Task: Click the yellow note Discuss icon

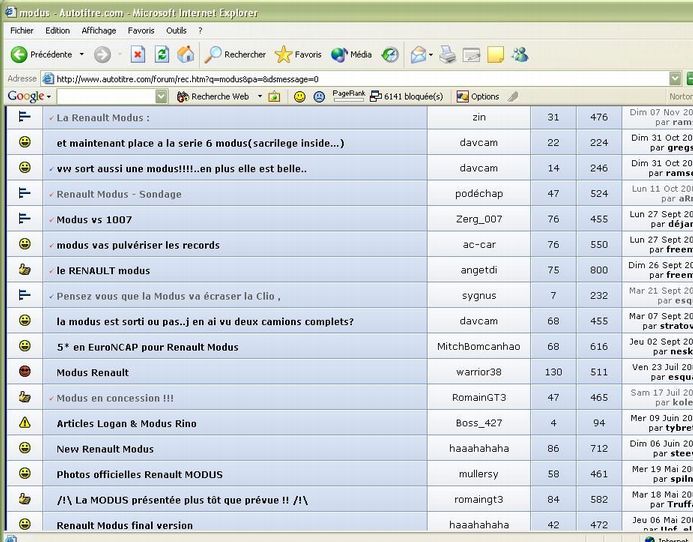Action: (495, 55)
